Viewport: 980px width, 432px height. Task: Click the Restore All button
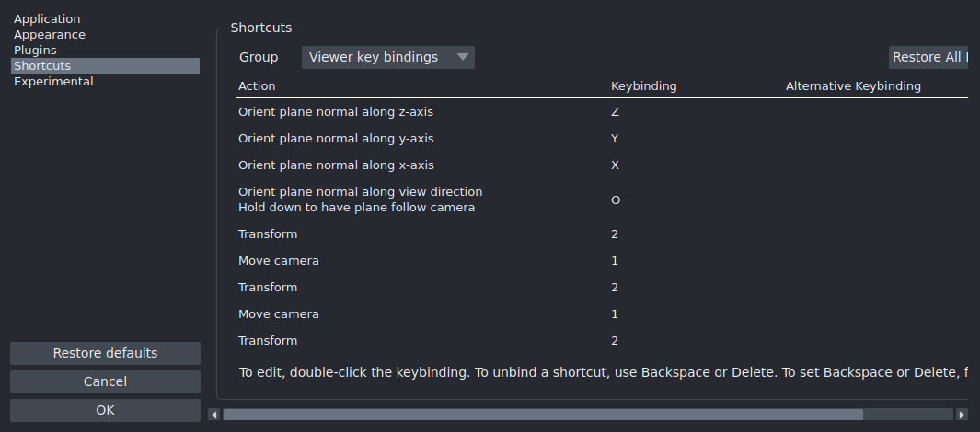[x=928, y=57]
